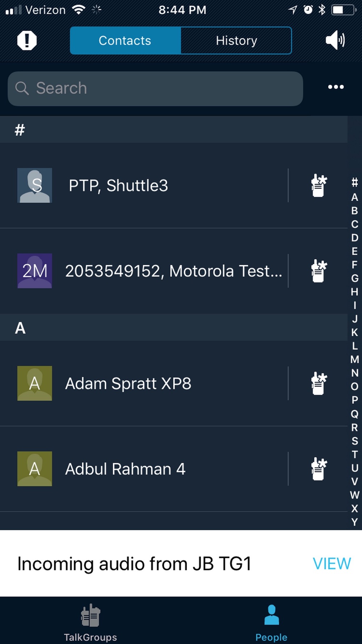Select the People tab icon
The width and height of the screenshot is (362, 644).
pos(271,615)
